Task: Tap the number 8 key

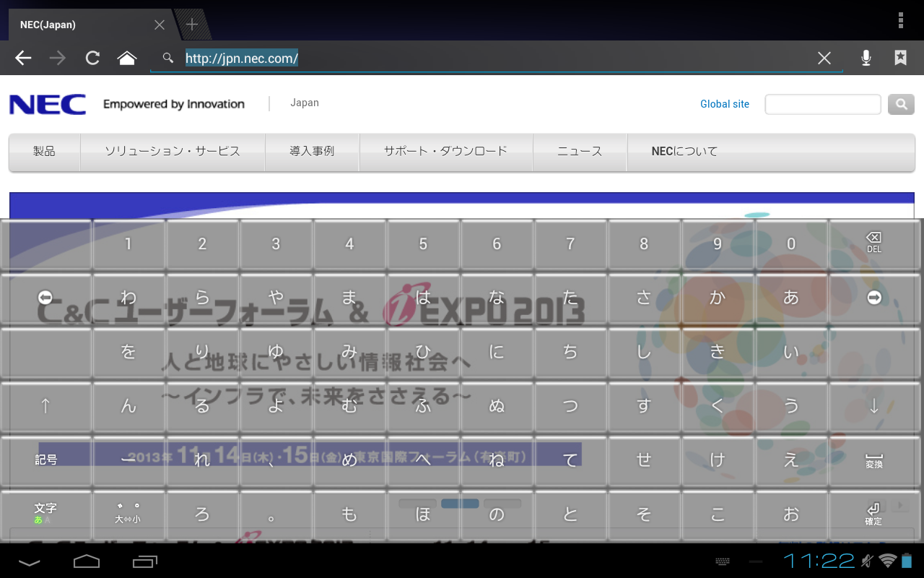Action: [x=644, y=244]
